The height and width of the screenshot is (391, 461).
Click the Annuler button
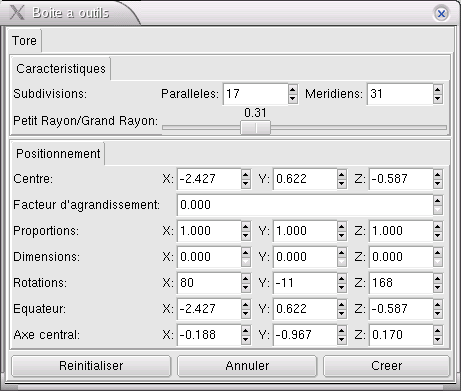tap(247, 366)
